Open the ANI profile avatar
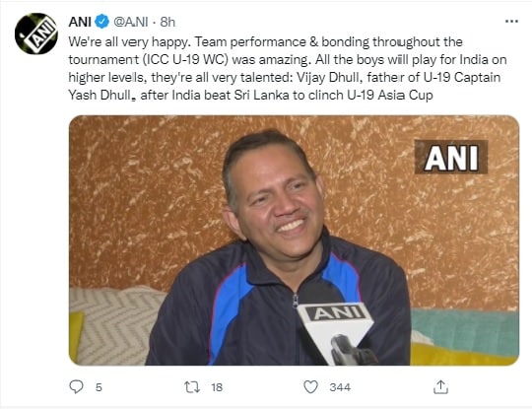Screen dimensions: 532x409 36,34
